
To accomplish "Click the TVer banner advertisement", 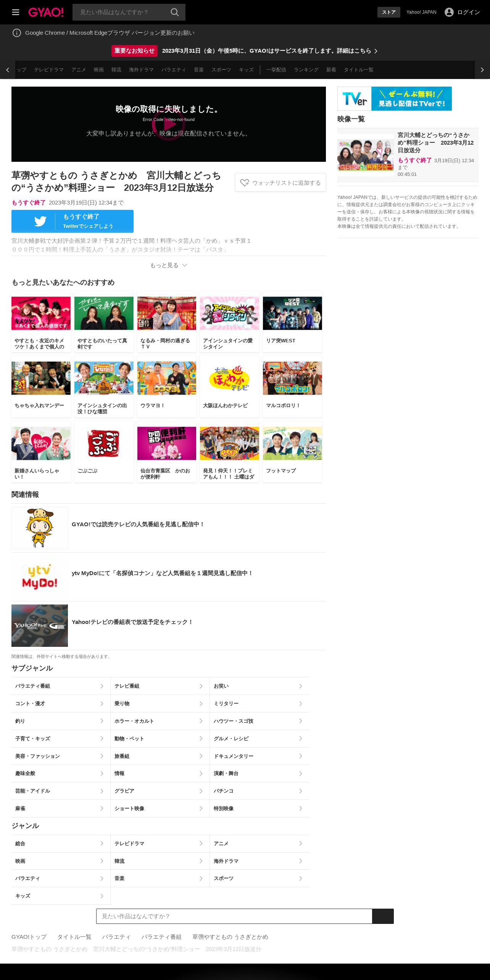I will click(395, 98).
